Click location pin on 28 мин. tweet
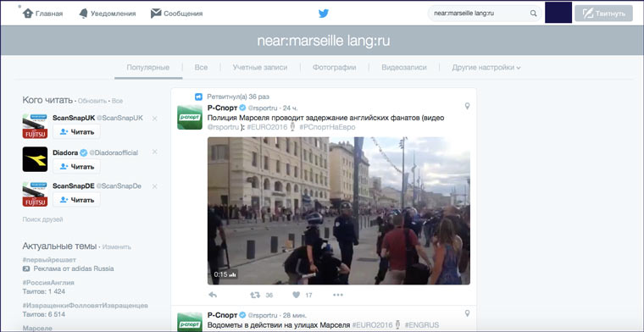 (467, 313)
